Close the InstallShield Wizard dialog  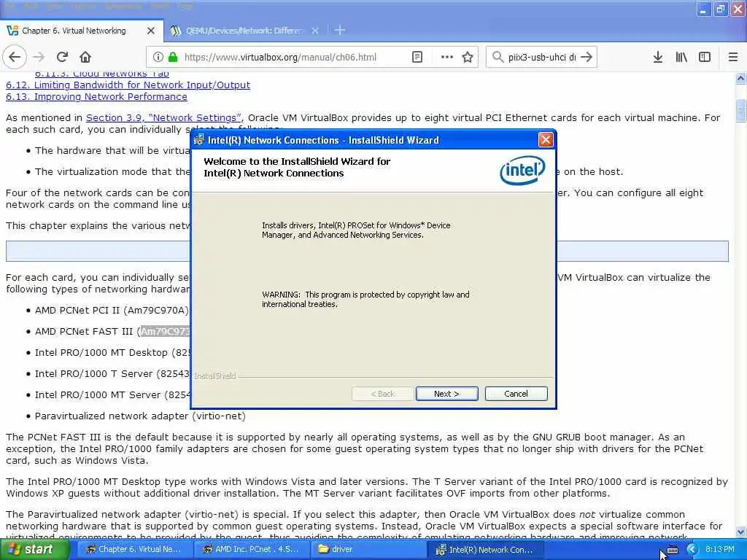(x=546, y=140)
